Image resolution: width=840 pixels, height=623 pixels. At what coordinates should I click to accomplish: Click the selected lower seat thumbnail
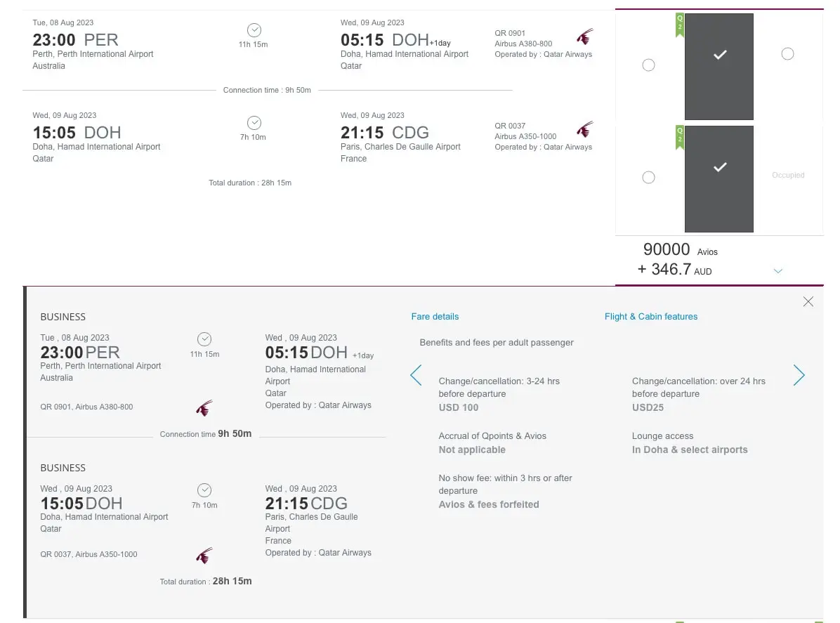pos(718,178)
